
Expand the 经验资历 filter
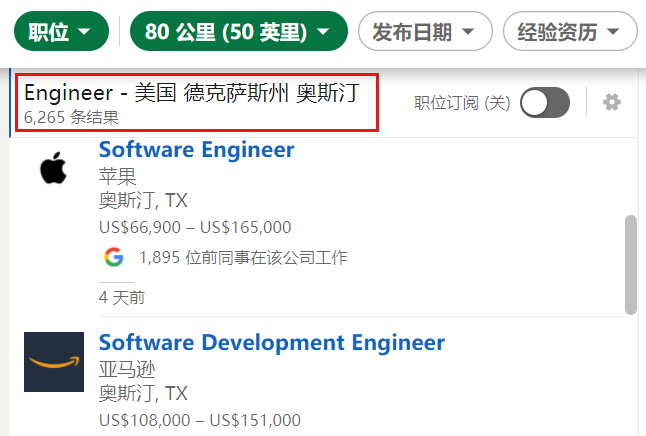pyautogui.click(x=570, y=31)
